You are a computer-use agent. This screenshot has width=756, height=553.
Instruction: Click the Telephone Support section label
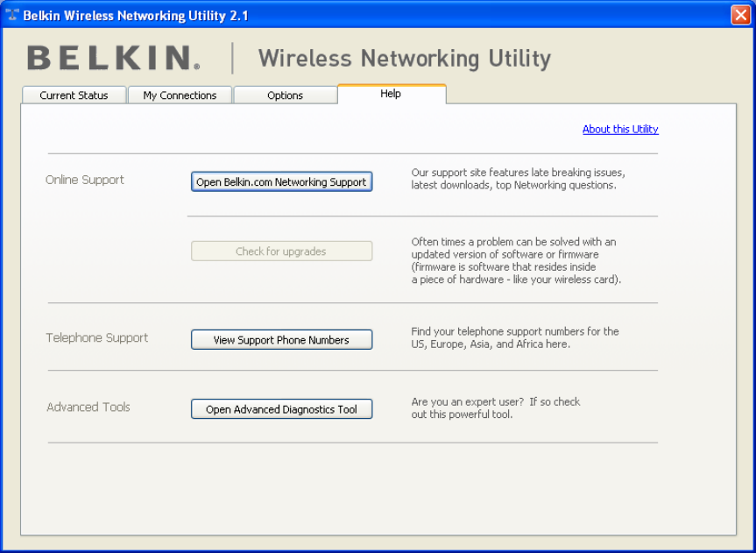(x=97, y=337)
